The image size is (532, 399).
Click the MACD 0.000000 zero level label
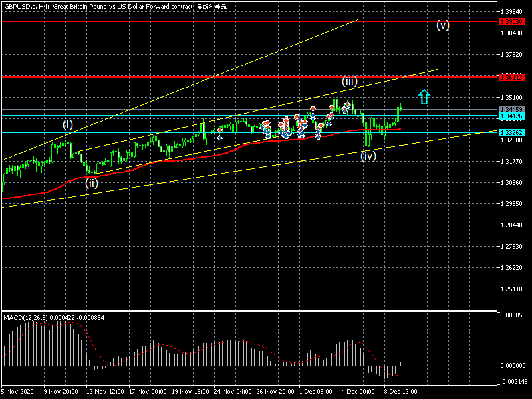[x=513, y=366]
